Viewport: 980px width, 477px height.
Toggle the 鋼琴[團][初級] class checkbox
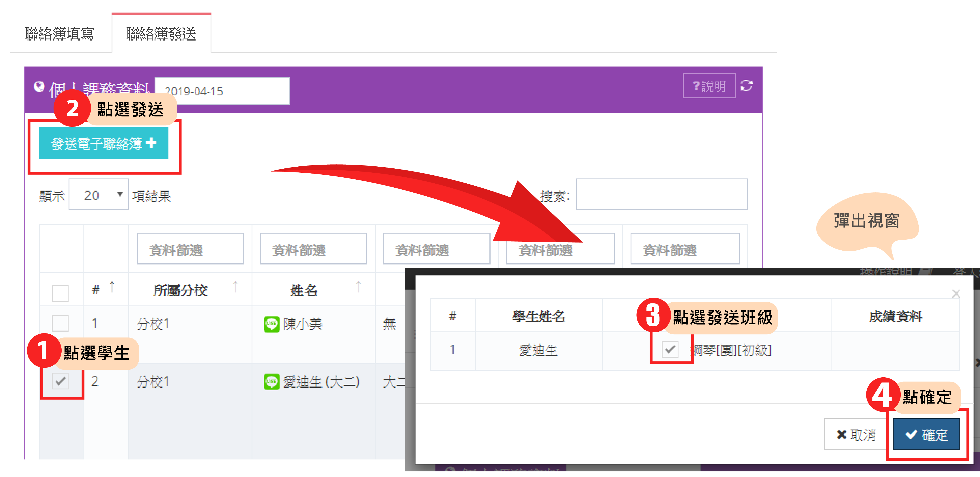click(670, 349)
